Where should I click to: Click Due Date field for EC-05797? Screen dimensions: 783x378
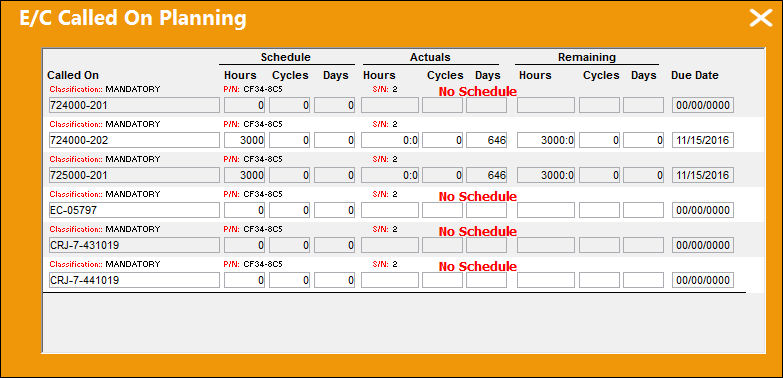[703, 210]
